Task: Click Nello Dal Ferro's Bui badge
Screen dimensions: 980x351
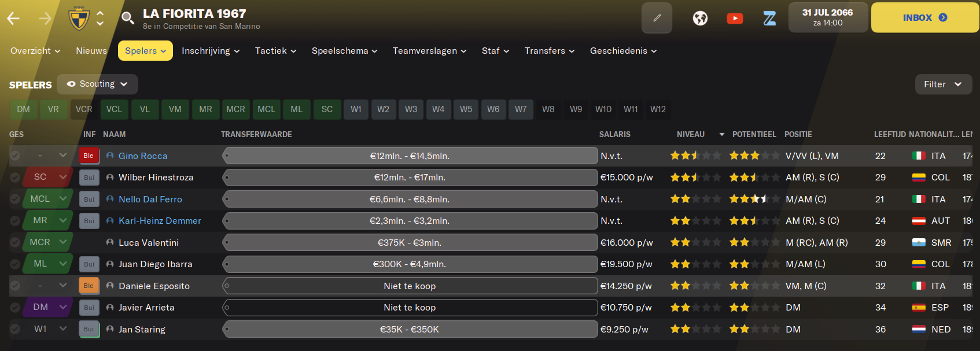Action: pos(89,199)
